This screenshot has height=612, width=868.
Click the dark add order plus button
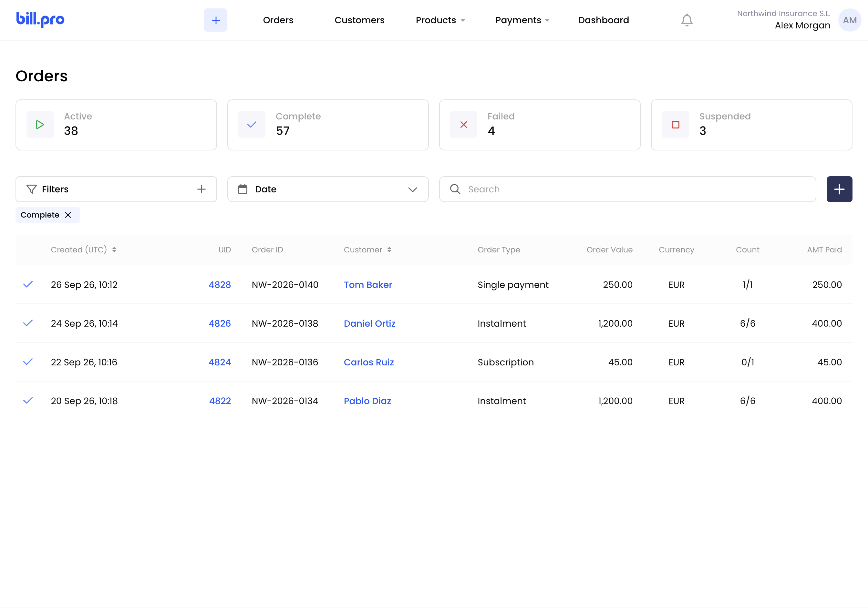tap(839, 189)
